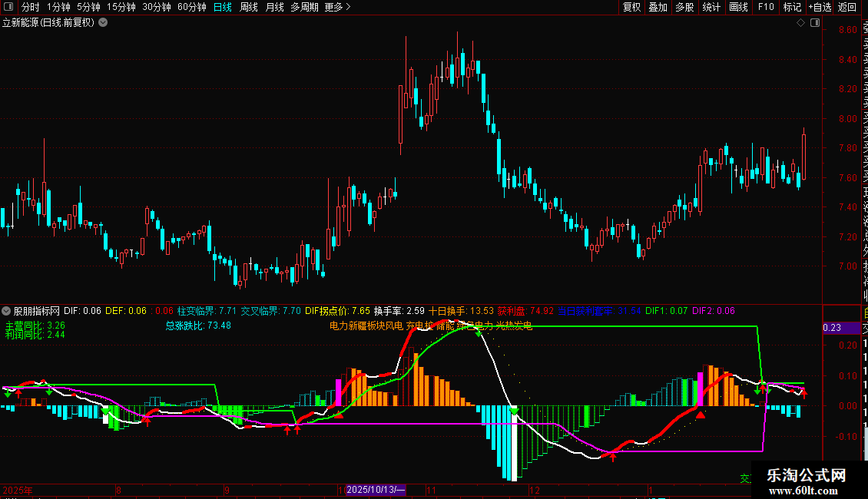Viewport: 868px width, 499px height.
Task: Click the 2025/10/13 date marker on time axis
Action: [x=376, y=490]
